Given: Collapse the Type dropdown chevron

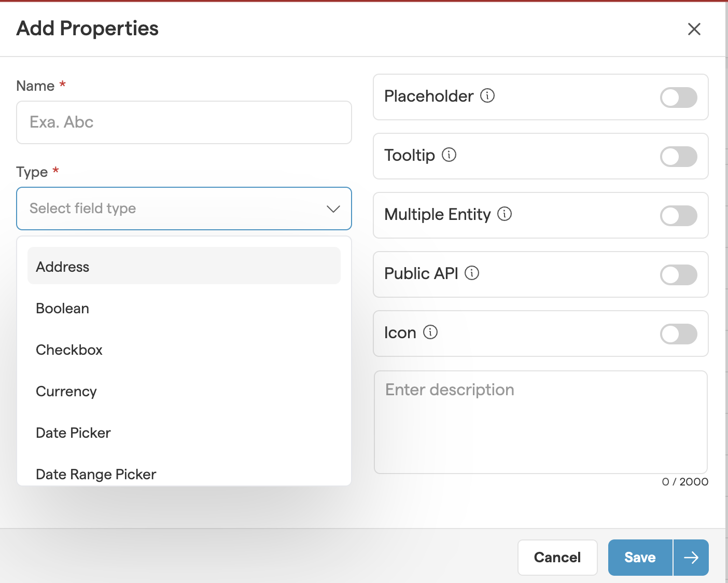Looking at the screenshot, I should pyautogui.click(x=333, y=209).
